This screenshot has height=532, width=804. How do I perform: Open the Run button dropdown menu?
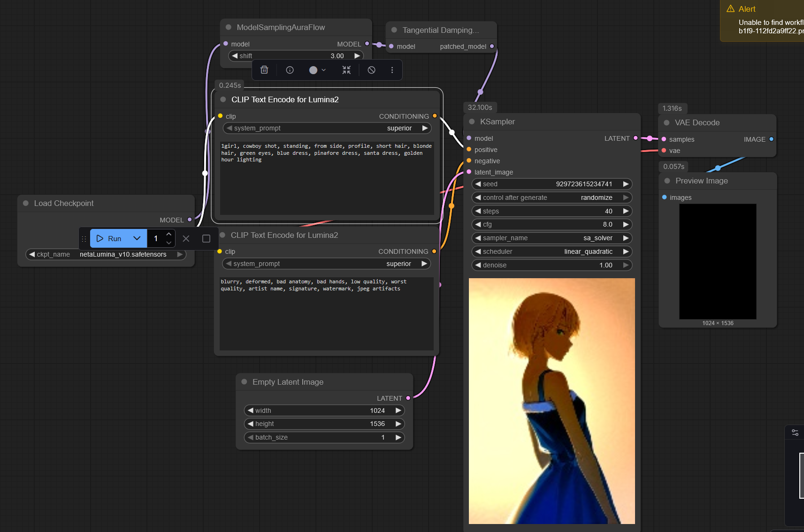pos(137,238)
